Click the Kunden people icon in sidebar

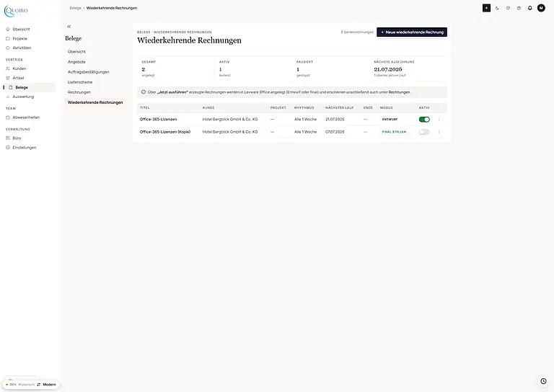coord(8,68)
